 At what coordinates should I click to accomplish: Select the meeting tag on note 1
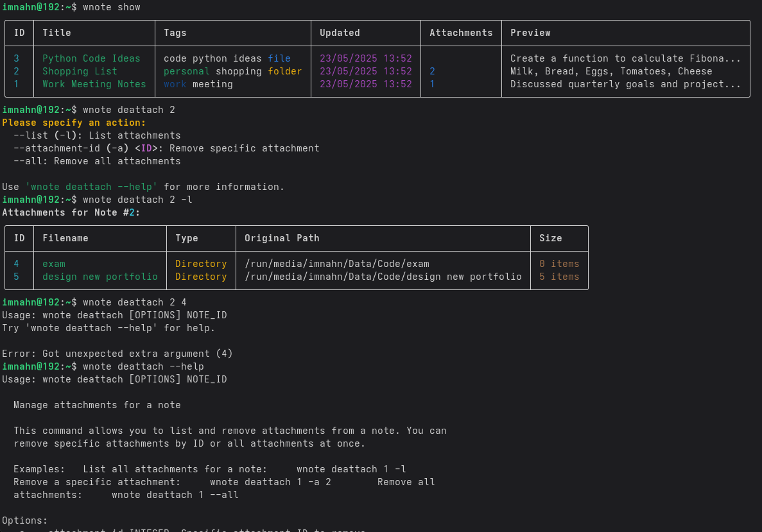[x=212, y=84]
